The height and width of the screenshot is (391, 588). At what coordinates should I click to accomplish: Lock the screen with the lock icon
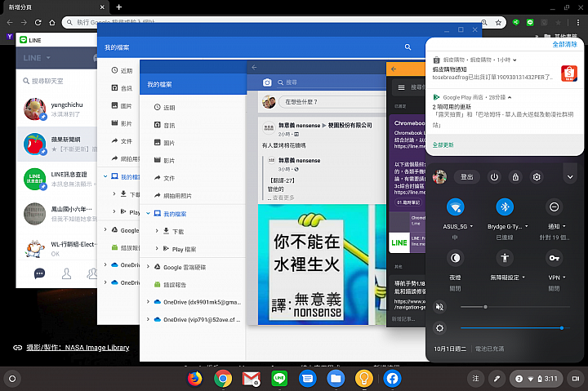point(515,176)
